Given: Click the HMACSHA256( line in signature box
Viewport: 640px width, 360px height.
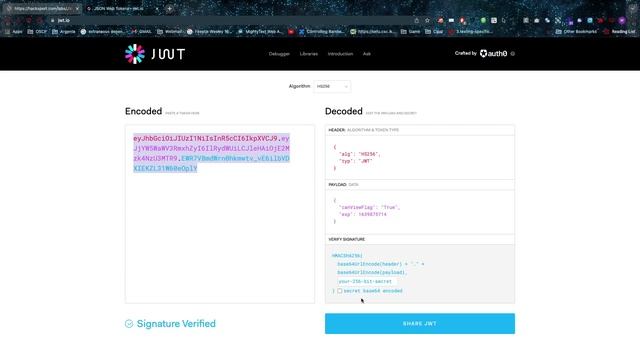Looking at the screenshot, I should click(x=347, y=256).
